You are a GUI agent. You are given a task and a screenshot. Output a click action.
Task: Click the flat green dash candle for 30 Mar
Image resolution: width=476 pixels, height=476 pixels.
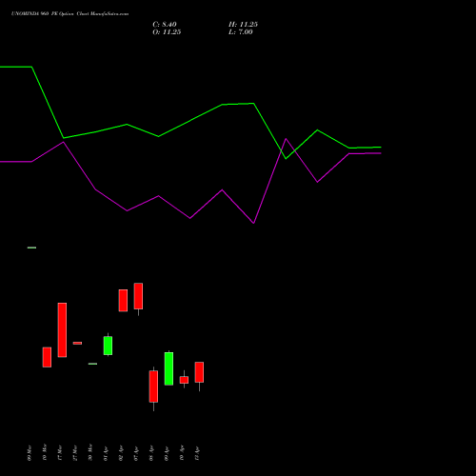92,364
